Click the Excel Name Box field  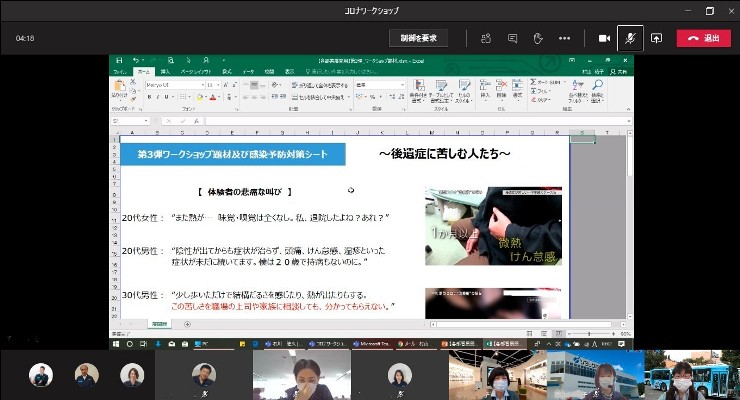point(130,121)
